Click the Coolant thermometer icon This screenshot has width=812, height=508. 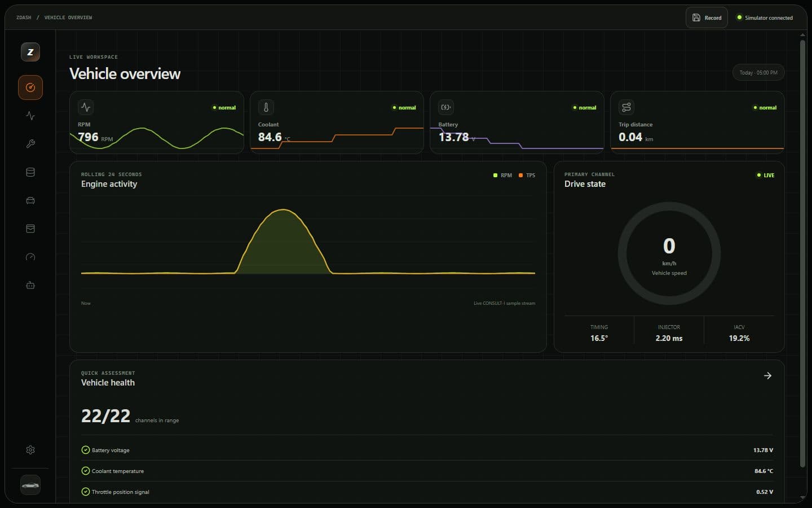266,107
